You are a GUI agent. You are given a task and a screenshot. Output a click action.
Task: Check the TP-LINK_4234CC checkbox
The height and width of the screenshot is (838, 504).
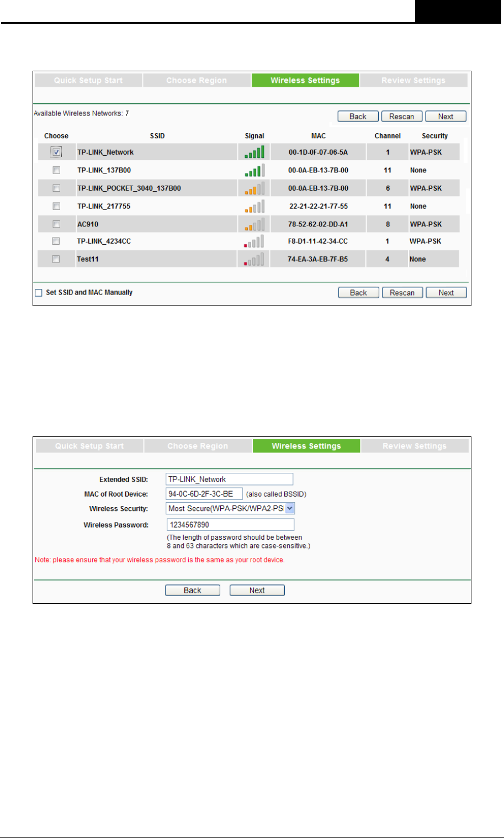pos(56,241)
